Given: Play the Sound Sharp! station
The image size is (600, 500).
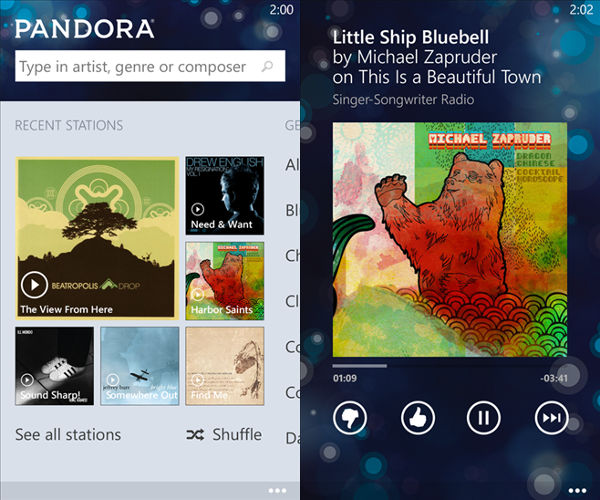Looking at the screenshot, I should (x=27, y=379).
